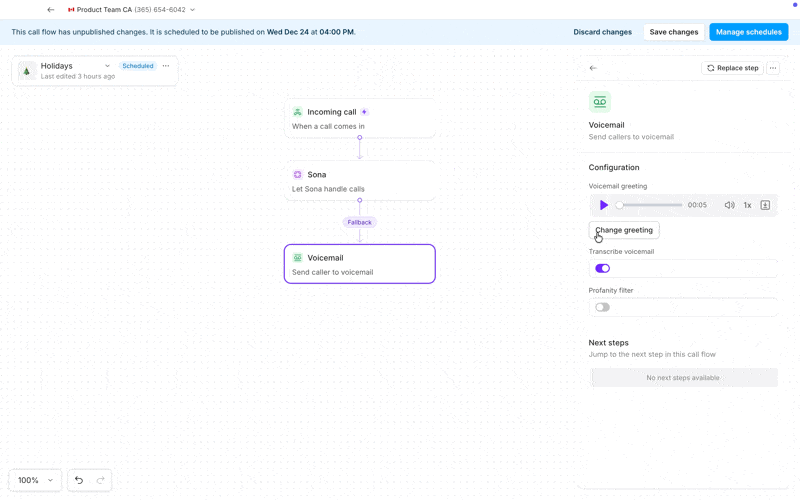Undo the last change
The image size is (800, 500).
(79, 480)
